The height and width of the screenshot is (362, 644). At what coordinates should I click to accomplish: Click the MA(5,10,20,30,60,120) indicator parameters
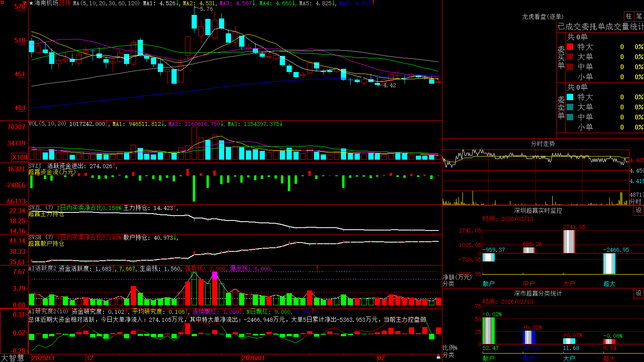[106, 3]
